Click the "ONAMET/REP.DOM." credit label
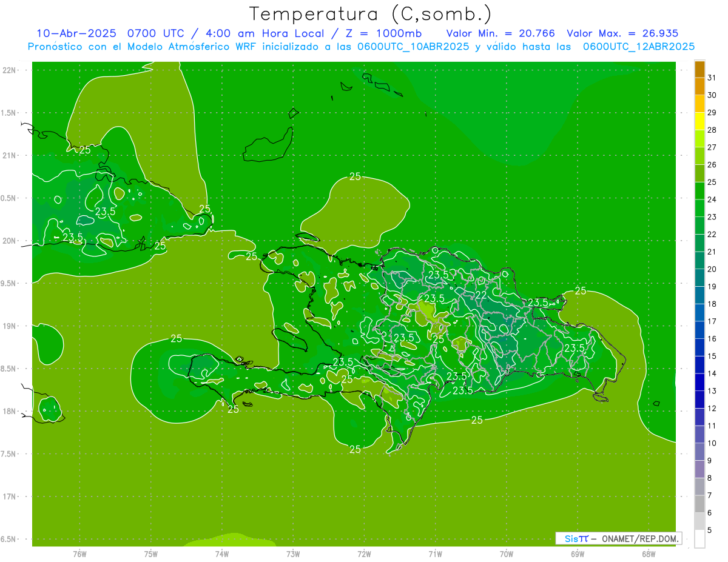This screenshot has width=728, height=562. [x=640, y=538]
